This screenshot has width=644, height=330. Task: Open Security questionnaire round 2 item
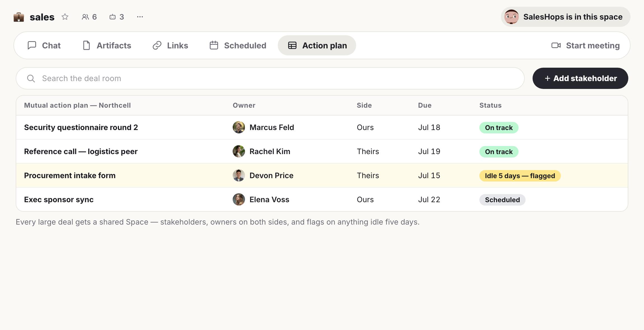coord(81,128)
